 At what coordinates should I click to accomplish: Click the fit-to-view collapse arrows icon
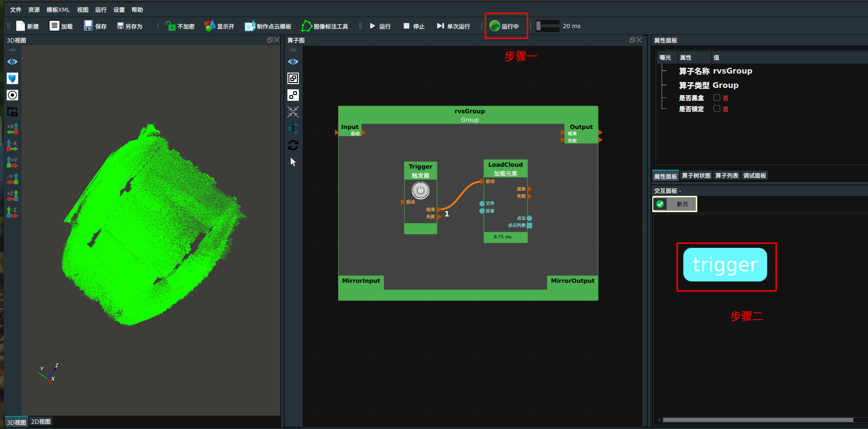pyautogui.click(x=293, y=112)
